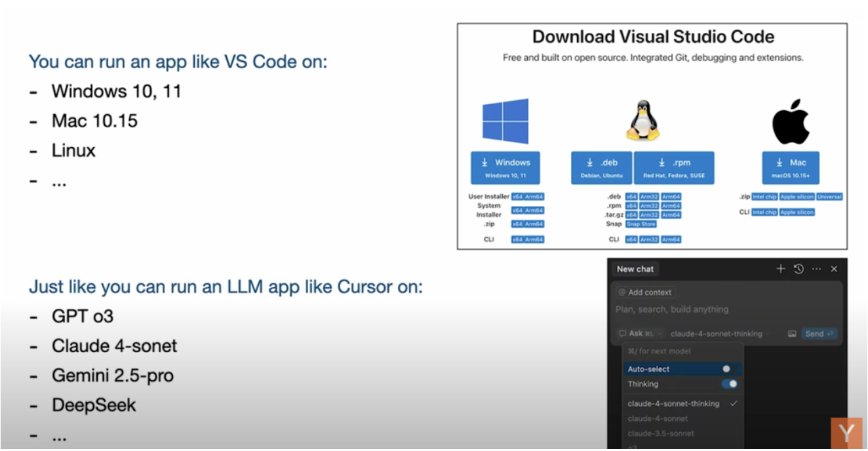Select Arm32 in the Linux .rpm row

pyautogui.click(x=649, y=206)
